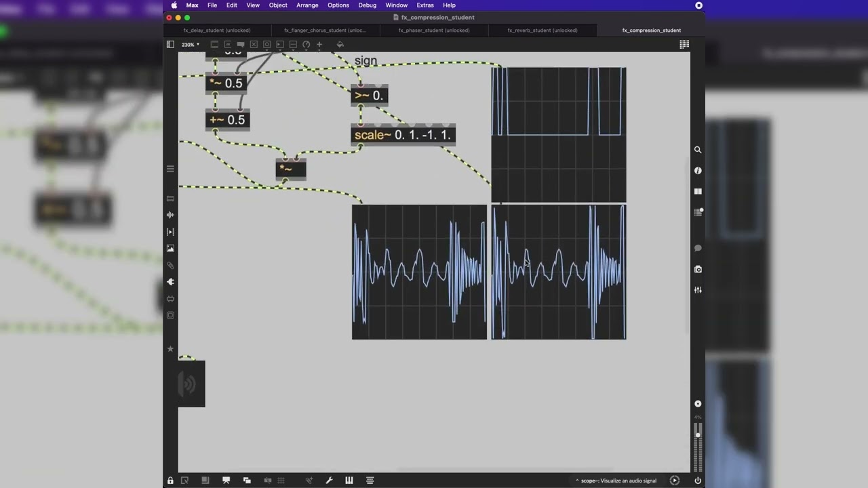868x488 pixels.
Task: Toggle the left sidebar panel icon
Action: pyautogui.click(x=170, y=45)
